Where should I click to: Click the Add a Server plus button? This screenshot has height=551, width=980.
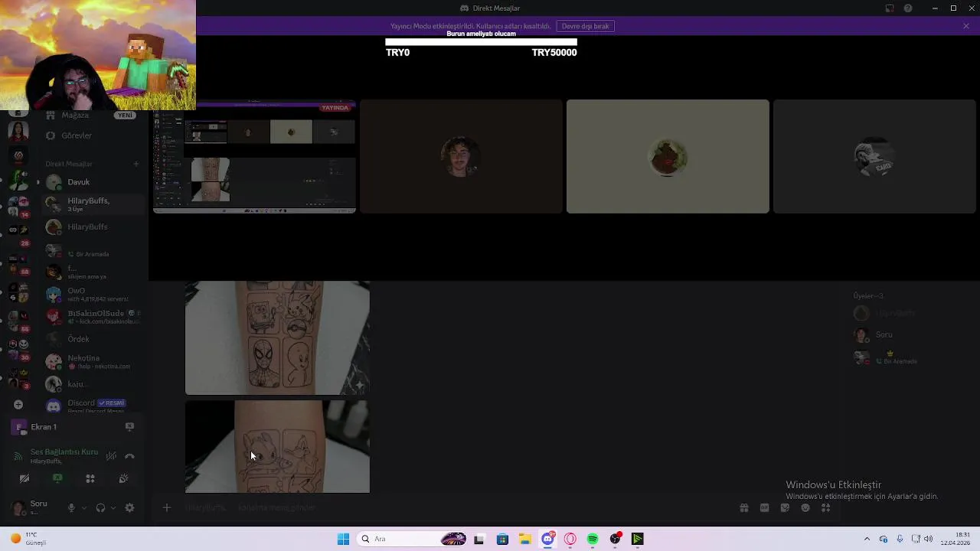point(18,404)
